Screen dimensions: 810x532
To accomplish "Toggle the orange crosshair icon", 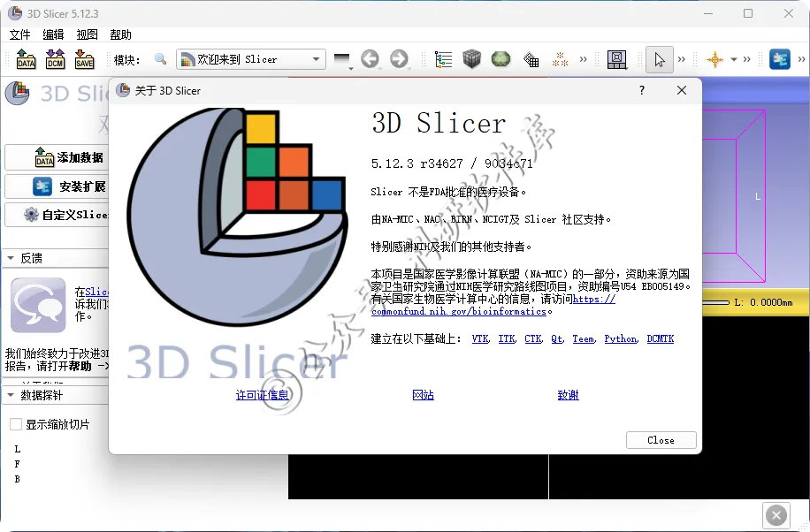I will [715, 59].
